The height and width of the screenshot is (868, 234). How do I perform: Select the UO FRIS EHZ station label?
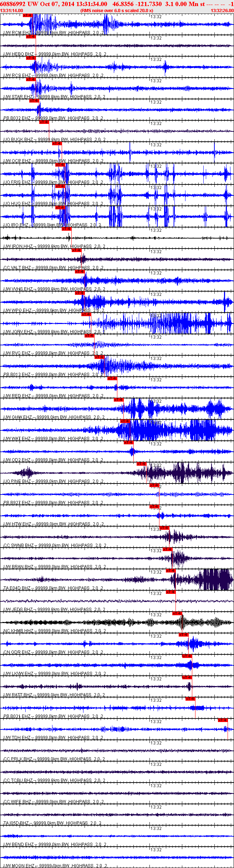pos(17,182)
